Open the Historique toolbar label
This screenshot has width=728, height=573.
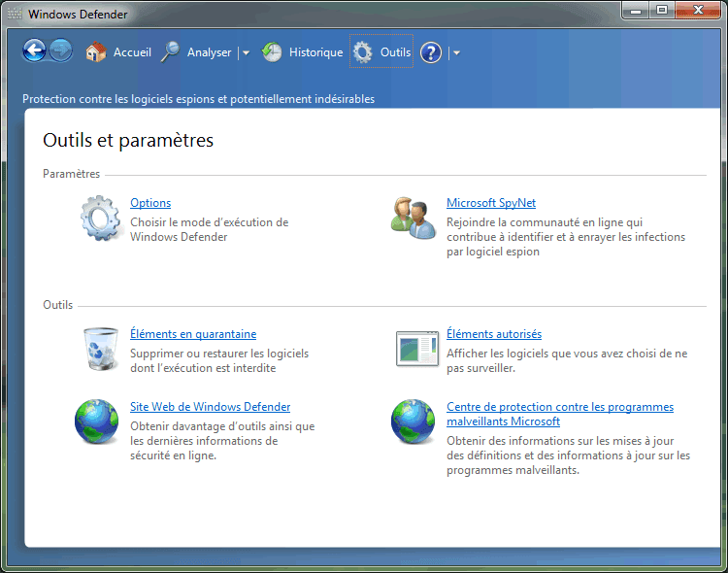(x=315, y=52)
